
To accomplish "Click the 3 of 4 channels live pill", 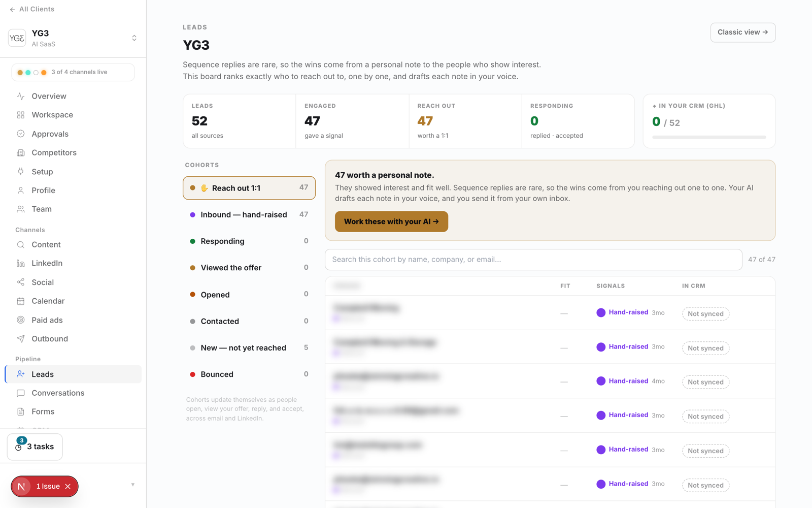I will 73,72.
